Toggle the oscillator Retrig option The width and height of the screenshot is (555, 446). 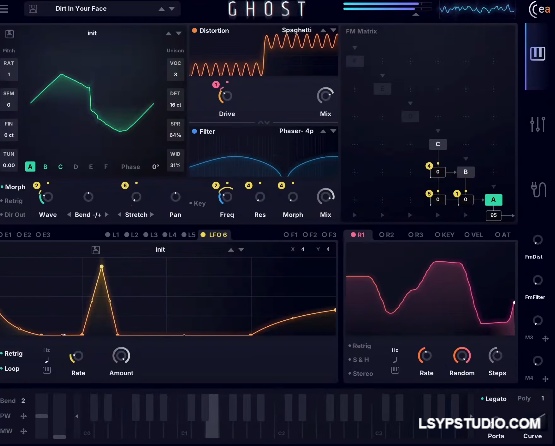(x=12, y=201)
